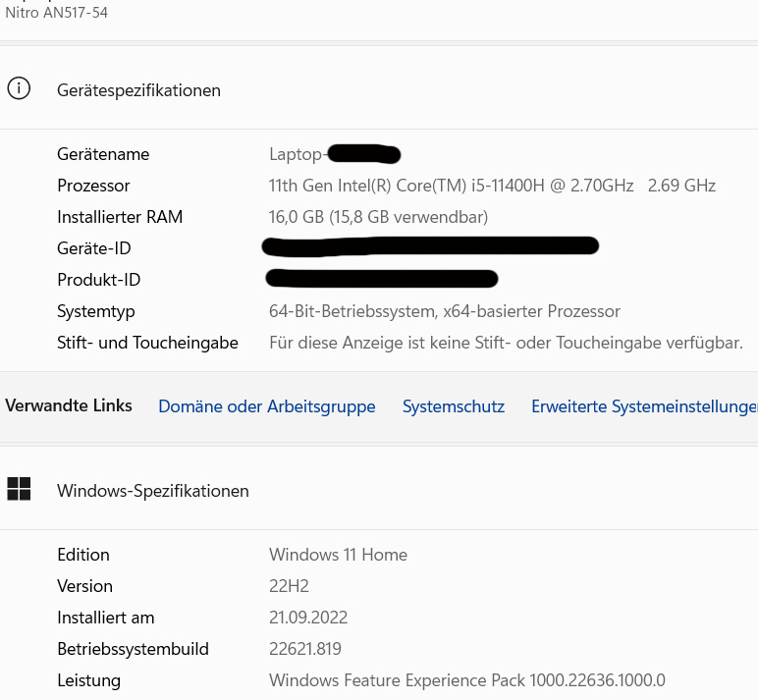The width and height of the screenshot is (758, 700).
Task: Collapse the Windows-Spezifikationen section header
Action: point(379,489)
